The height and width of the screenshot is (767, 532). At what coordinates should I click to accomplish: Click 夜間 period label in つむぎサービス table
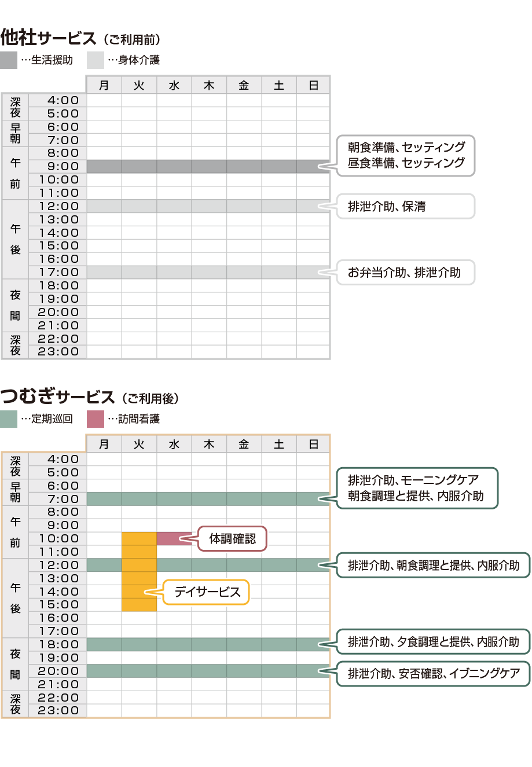pos(15,665)
